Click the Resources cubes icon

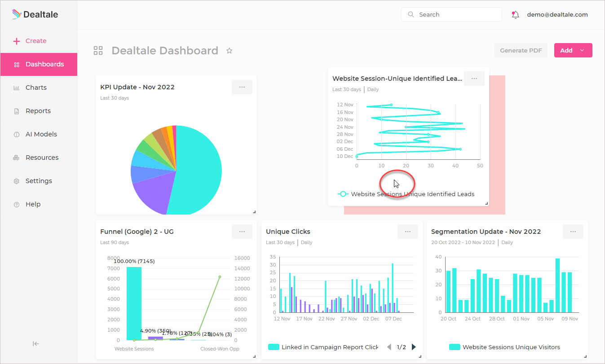(x=17, y=158)
